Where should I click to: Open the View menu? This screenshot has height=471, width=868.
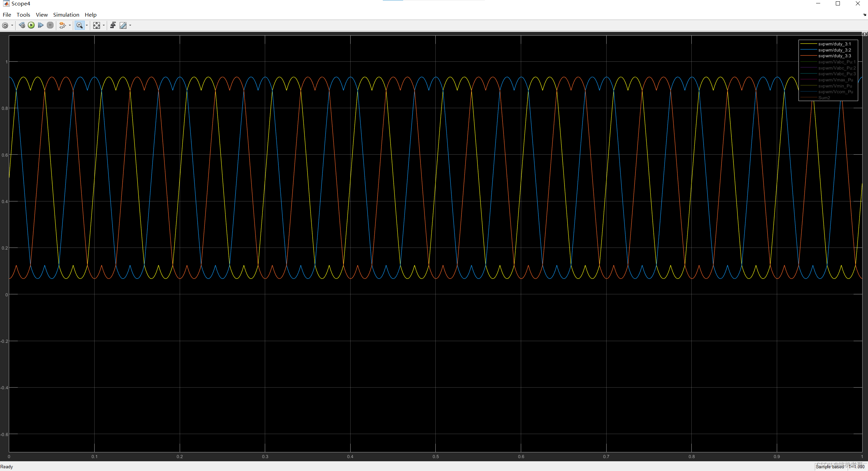click(x=42, y=15)
